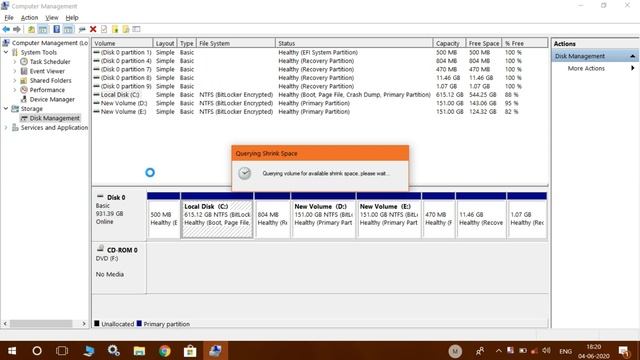Select Shared Folders in the tree
640x360 pixels.
50,80
